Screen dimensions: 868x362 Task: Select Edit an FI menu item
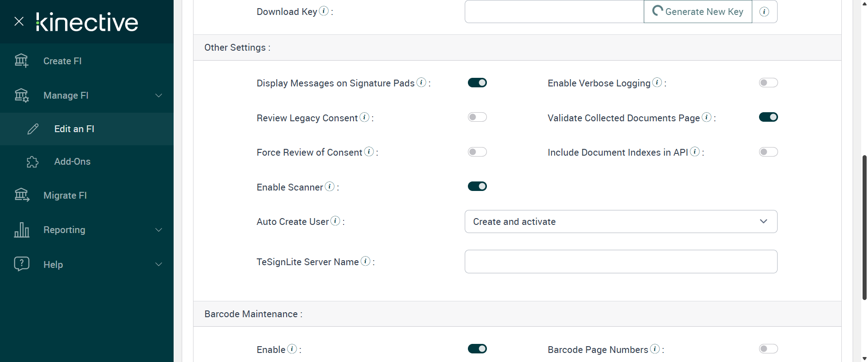click(x=87, y=129)
